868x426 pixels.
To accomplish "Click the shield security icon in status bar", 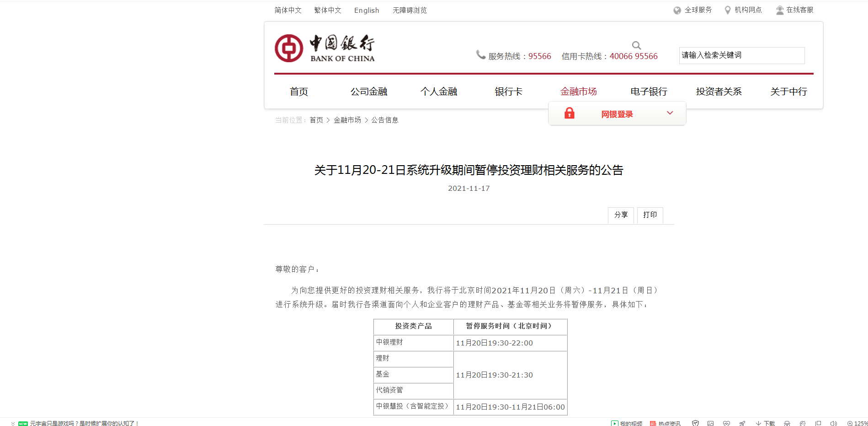I will 695,423.
